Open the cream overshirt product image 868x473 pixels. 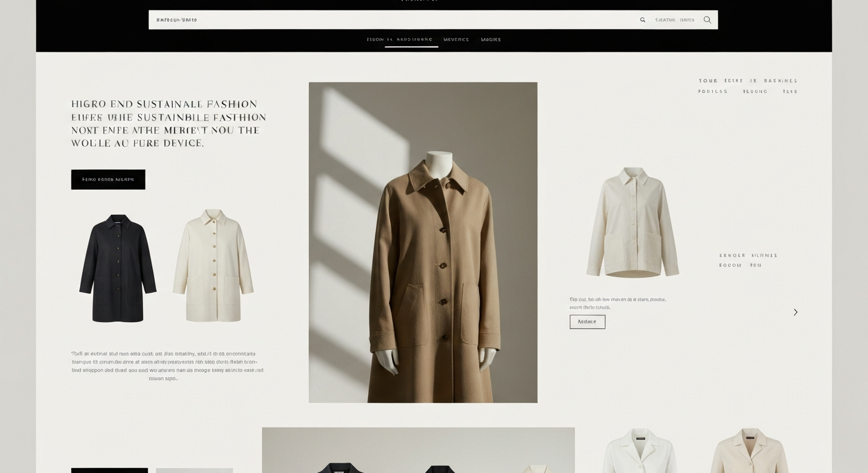point(633,222)
